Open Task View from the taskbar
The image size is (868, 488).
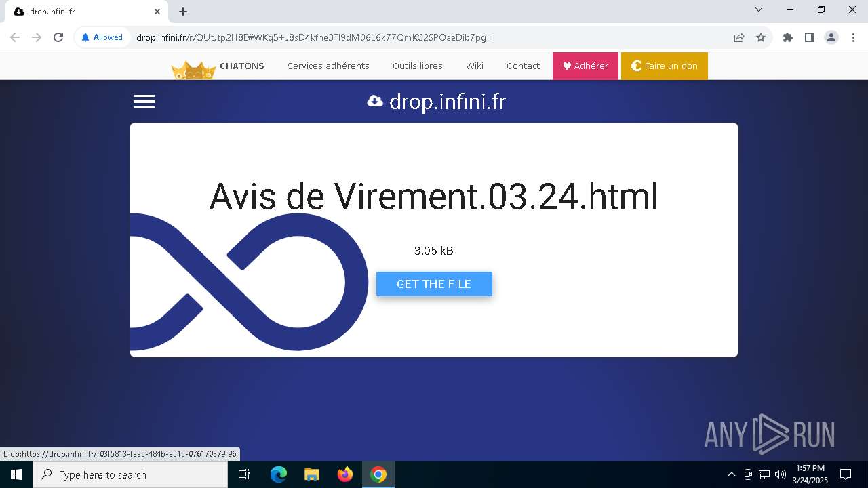(244, 474)
